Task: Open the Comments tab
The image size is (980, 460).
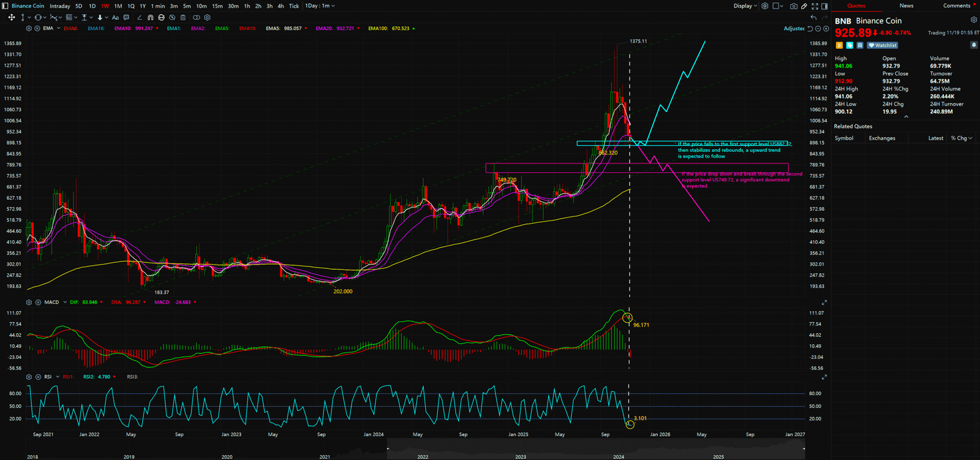Action: [x=956, y=6]
